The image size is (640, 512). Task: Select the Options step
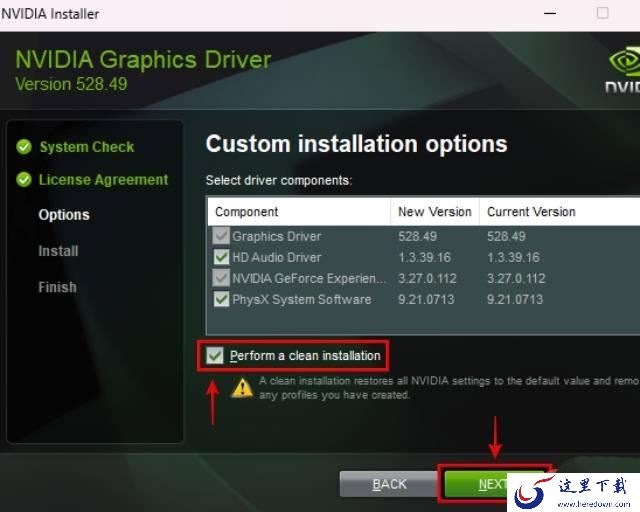pos(64,215)
